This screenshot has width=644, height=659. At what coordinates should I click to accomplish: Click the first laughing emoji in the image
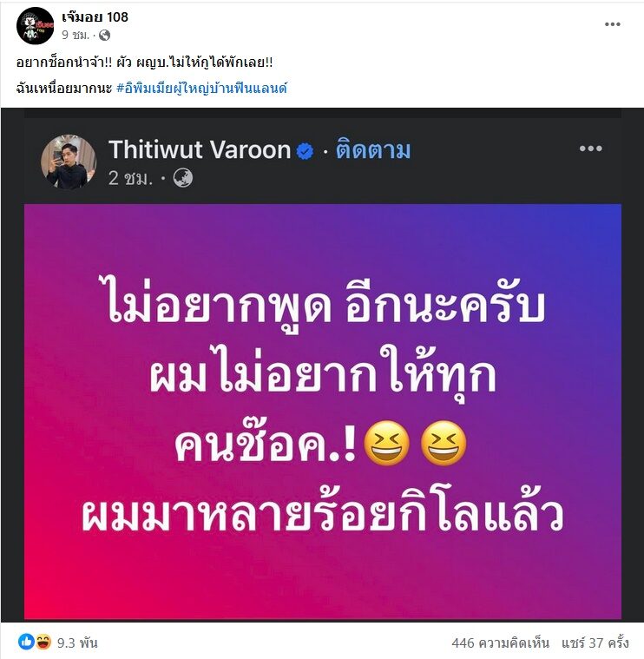(386, 443)
